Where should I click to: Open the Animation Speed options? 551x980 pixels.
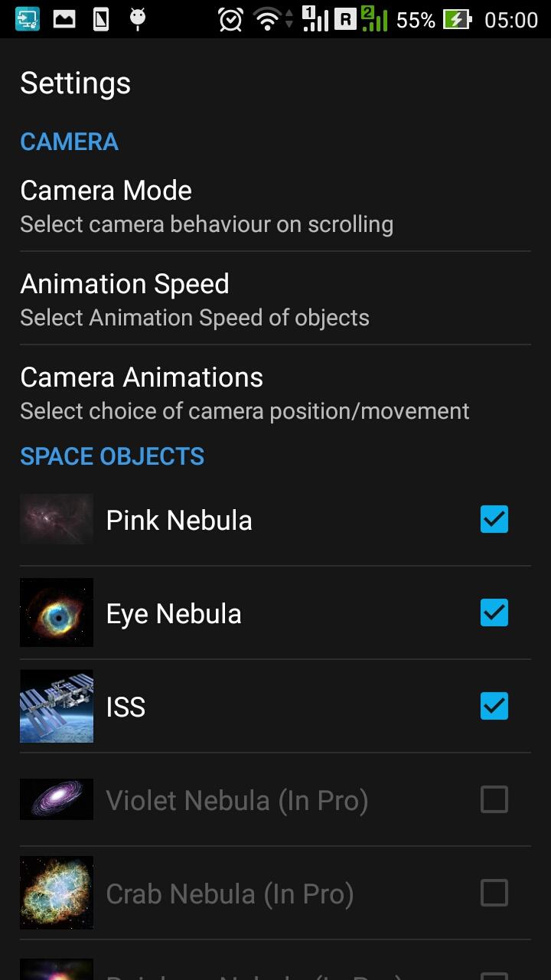click(195, 299)
